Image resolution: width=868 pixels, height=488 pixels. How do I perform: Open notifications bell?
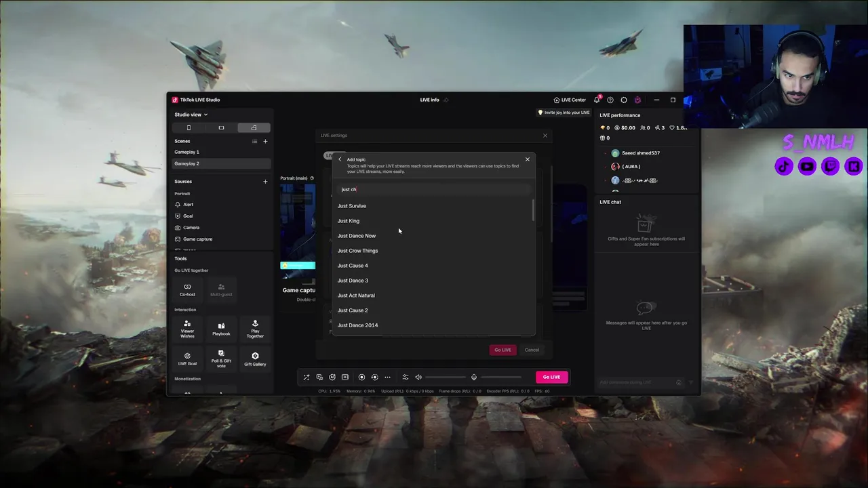point(597,100)
